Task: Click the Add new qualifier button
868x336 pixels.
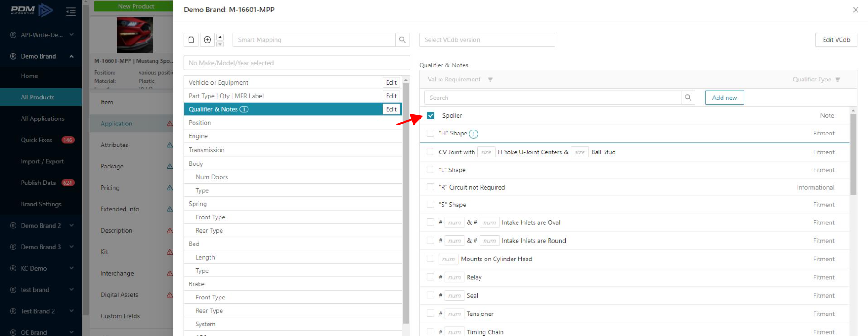Action: pyautogui.click(x=724, y=98)
